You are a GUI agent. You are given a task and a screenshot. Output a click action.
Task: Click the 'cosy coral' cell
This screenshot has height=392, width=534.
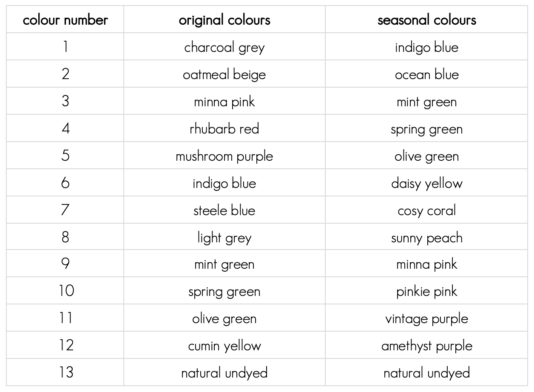pyautogui.click(x=426, y=210)
